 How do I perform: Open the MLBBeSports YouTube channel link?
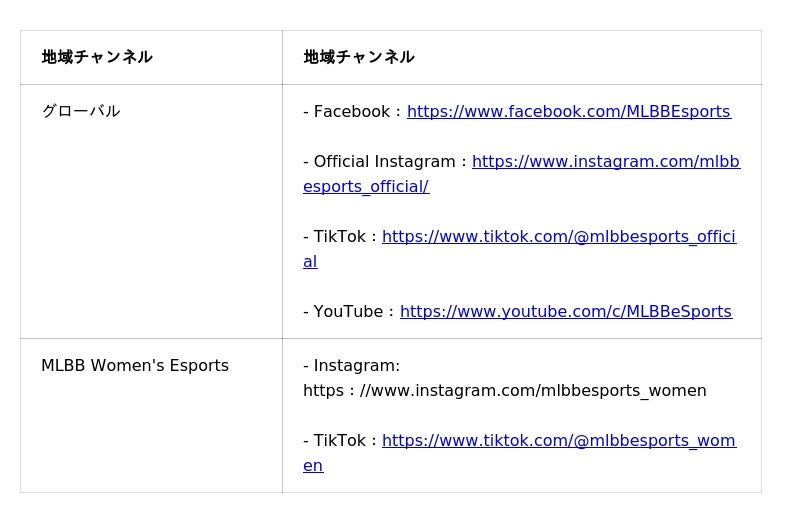tap(565, 312)
